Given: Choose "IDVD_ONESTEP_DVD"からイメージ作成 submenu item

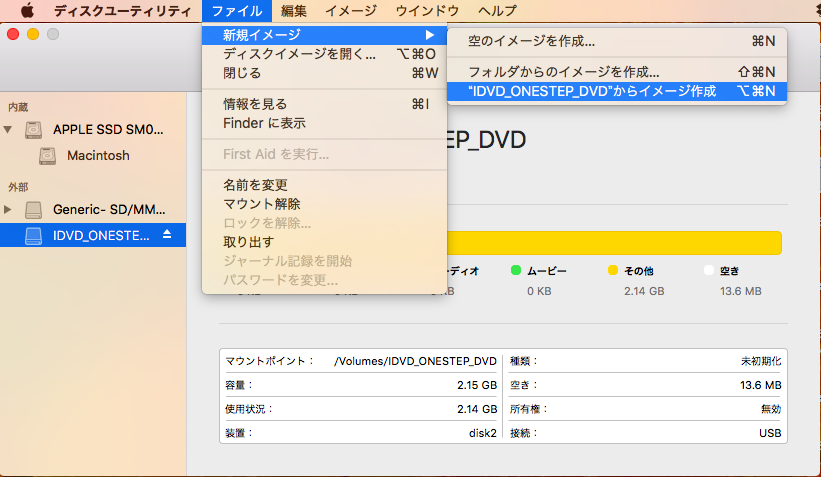Looking at the screenshot, I should pos(617,92).
